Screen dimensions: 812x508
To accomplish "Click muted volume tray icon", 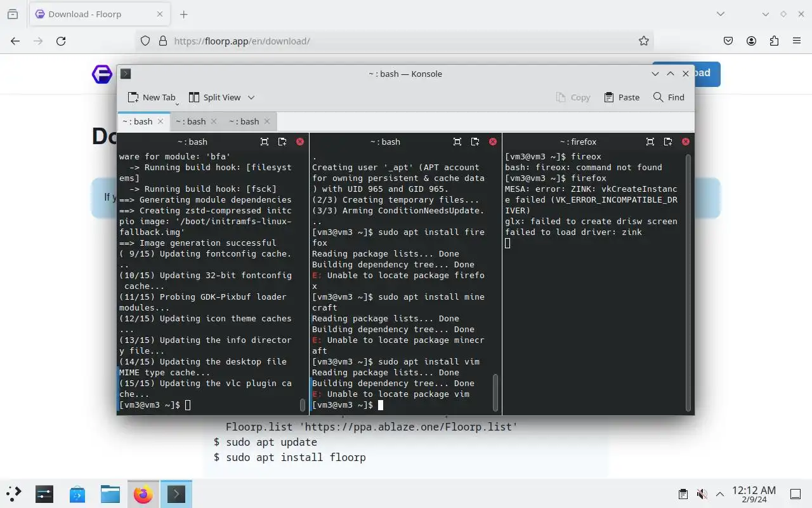I will (702, 493).
